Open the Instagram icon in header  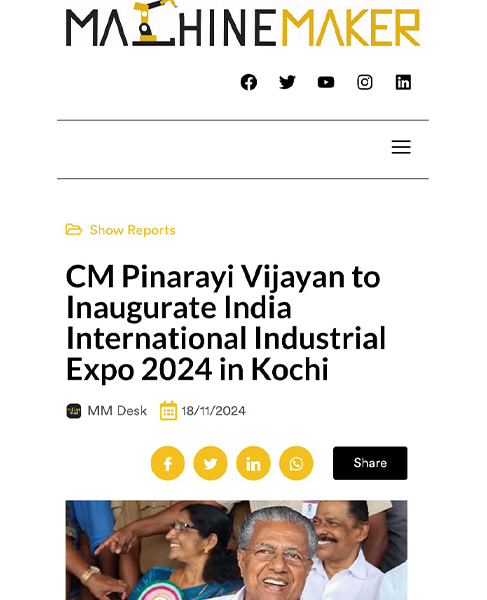(365, 82)
